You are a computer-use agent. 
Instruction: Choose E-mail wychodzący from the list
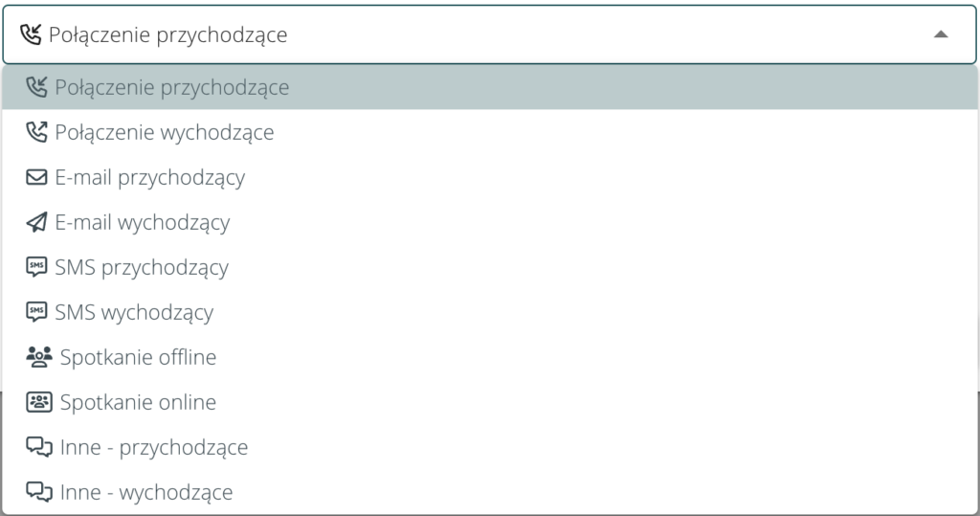click(143, 223)
